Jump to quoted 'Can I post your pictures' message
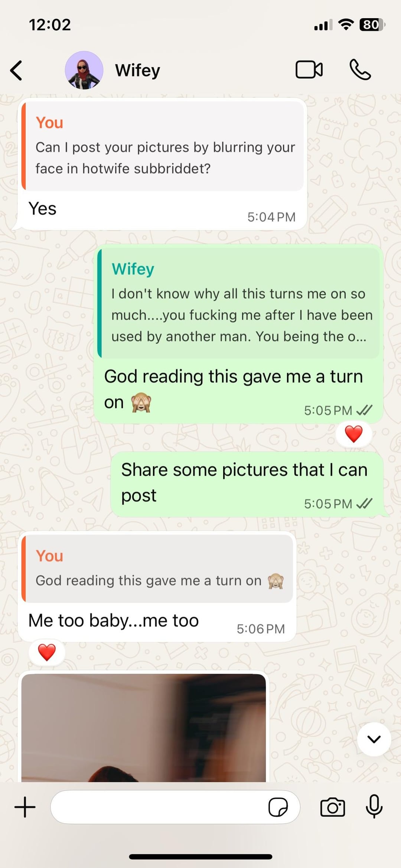Image resolution: width=401 pixels, height=868 pixels. pos(163,146)
